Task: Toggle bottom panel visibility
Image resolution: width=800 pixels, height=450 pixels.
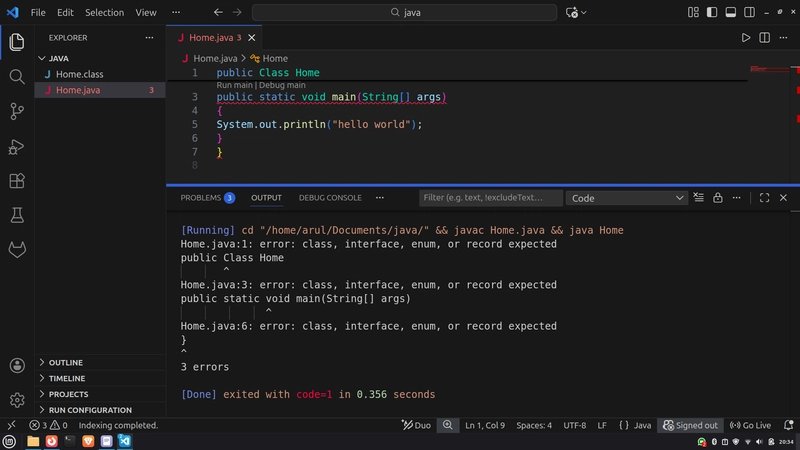Action: tap(731, 13)
